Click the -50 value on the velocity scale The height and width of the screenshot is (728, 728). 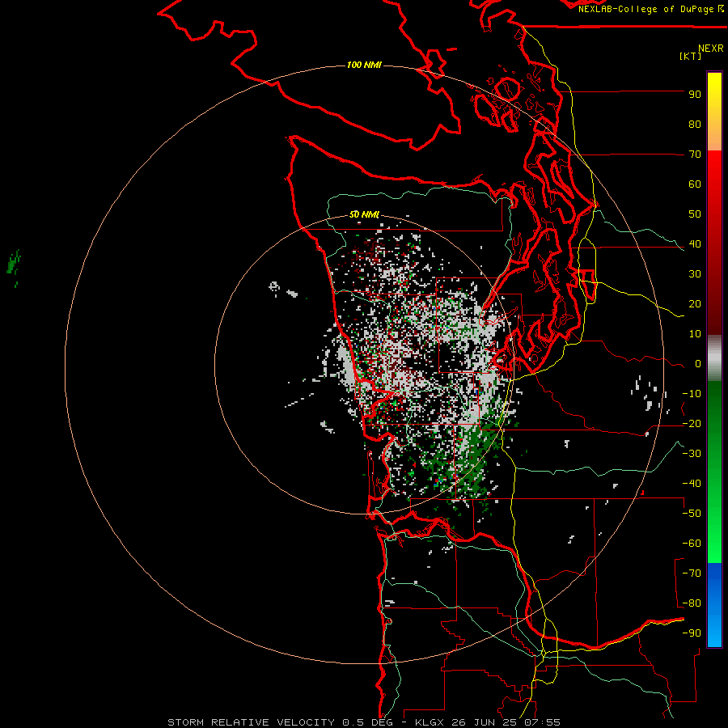coord(692,514)
